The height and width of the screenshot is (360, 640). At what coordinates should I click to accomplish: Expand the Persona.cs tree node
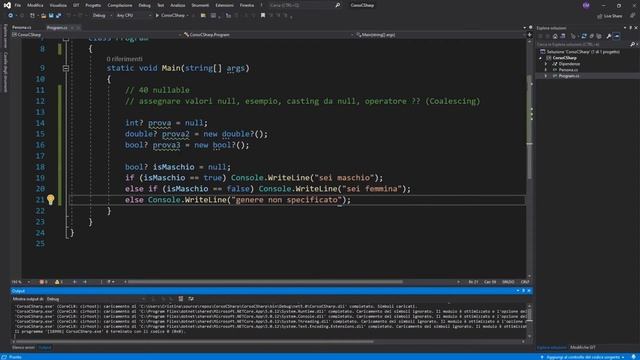[x=546, y=70]
